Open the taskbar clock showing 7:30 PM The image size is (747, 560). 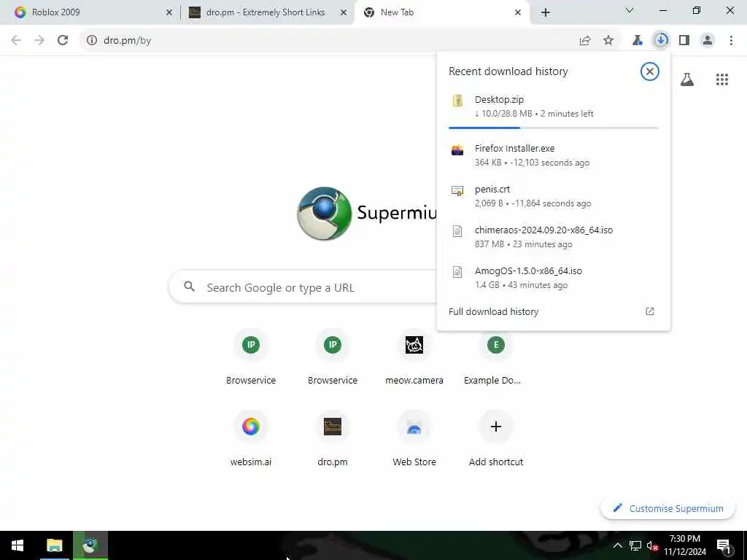[x=685, y=545]
